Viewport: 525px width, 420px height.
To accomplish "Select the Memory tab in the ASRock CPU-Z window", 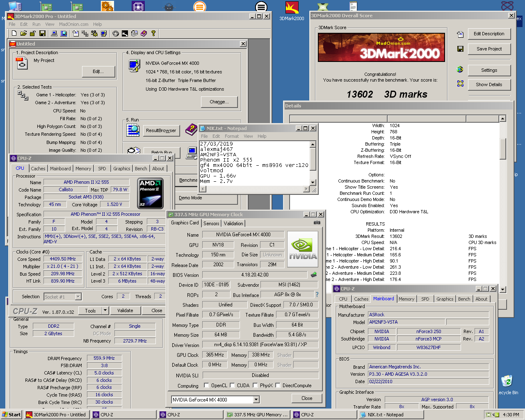I will click(x=406, y=299).
